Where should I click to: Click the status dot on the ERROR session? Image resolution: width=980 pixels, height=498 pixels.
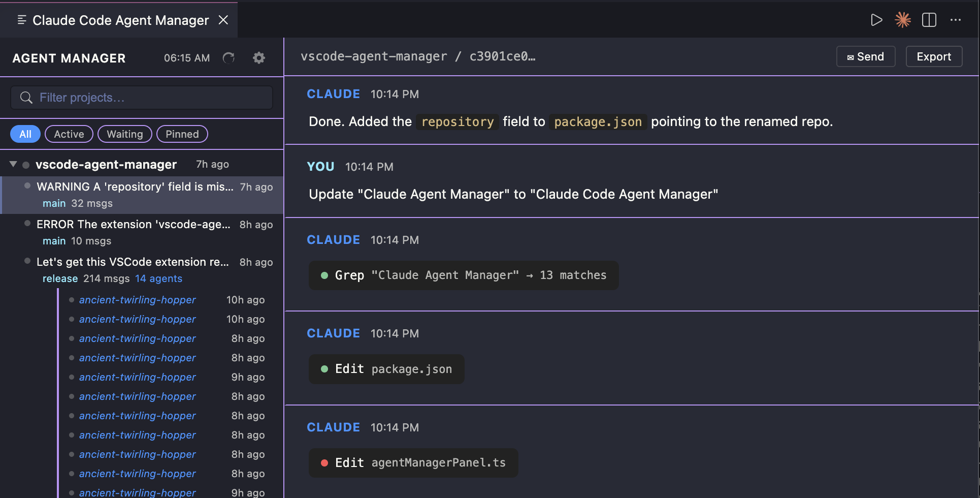pyautogui.click(x=27, y=223)
